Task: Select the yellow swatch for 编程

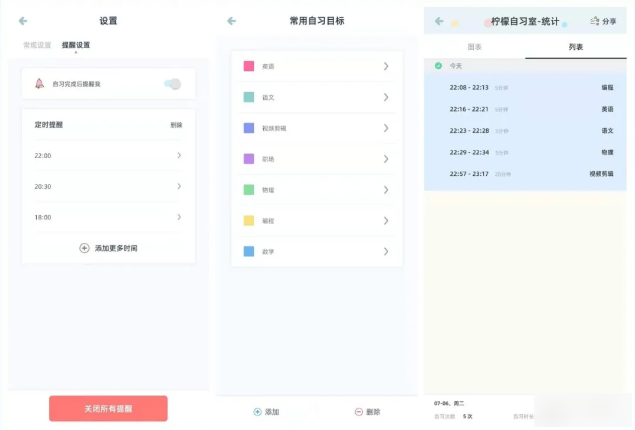Action: point(249,221)
